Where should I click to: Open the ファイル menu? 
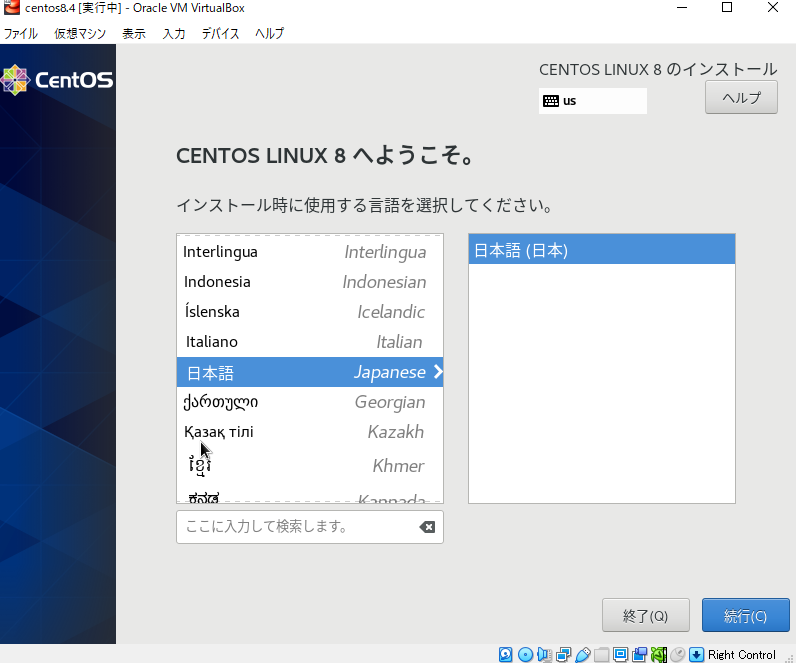[x=21, y=34]
